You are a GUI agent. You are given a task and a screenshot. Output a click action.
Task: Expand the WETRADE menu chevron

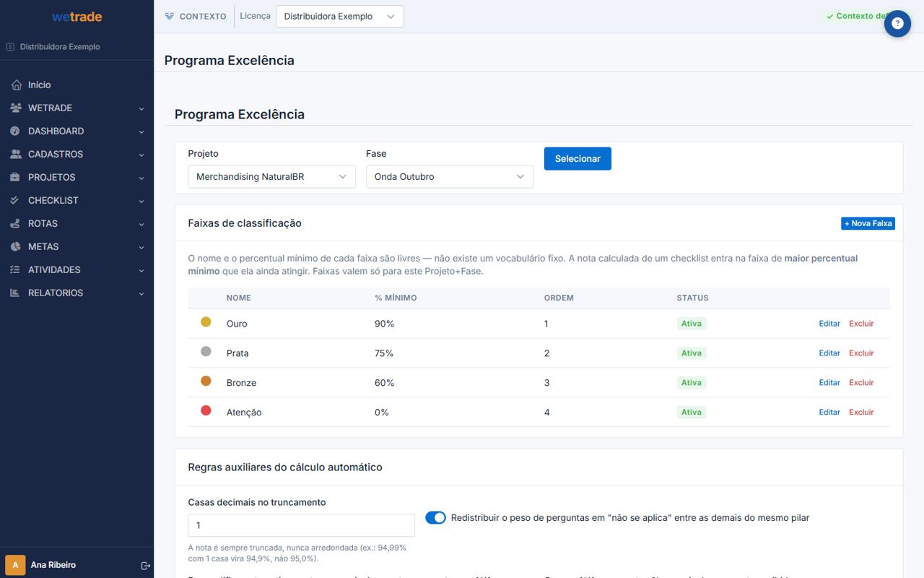click(141, 108)
